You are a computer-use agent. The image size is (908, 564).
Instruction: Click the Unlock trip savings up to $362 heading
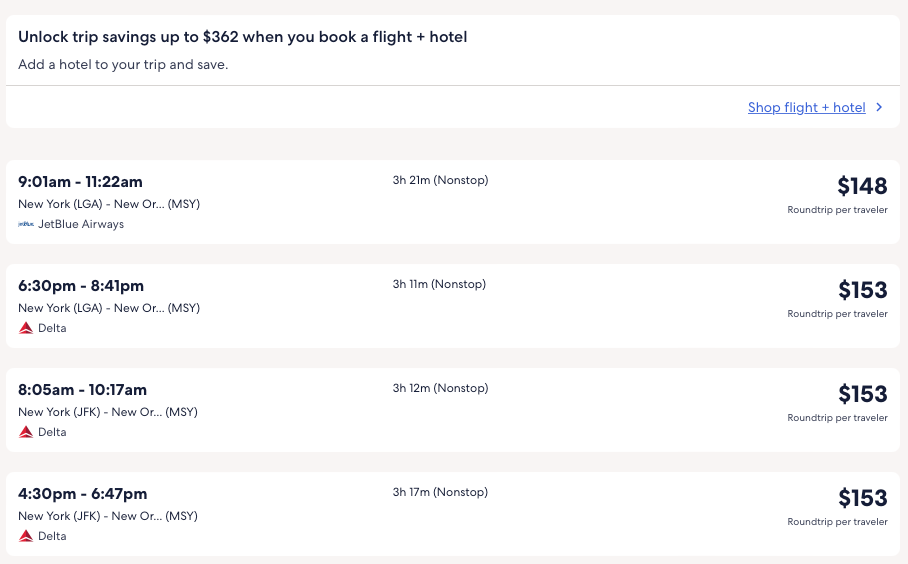pos(243,37)
